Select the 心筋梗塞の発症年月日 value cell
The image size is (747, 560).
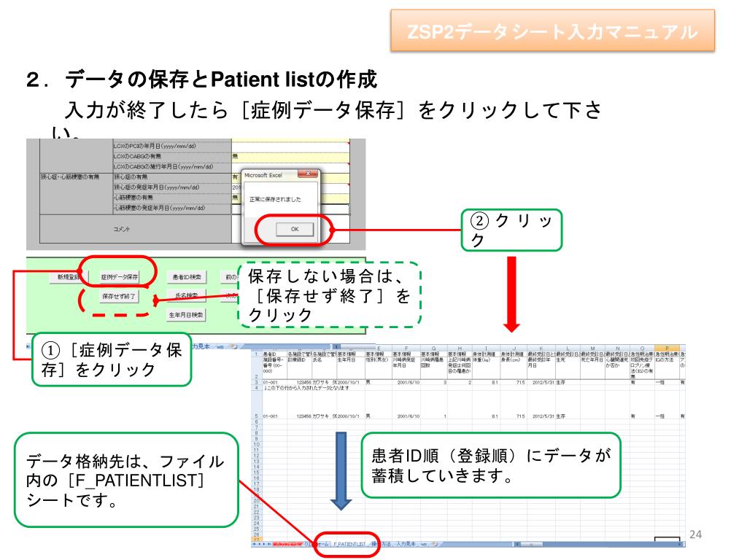(290, 209)
